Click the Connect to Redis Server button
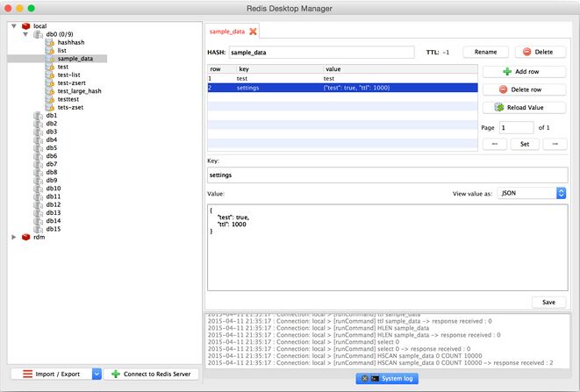This screenshot has width=580, height=392. [x=151, y=374]
